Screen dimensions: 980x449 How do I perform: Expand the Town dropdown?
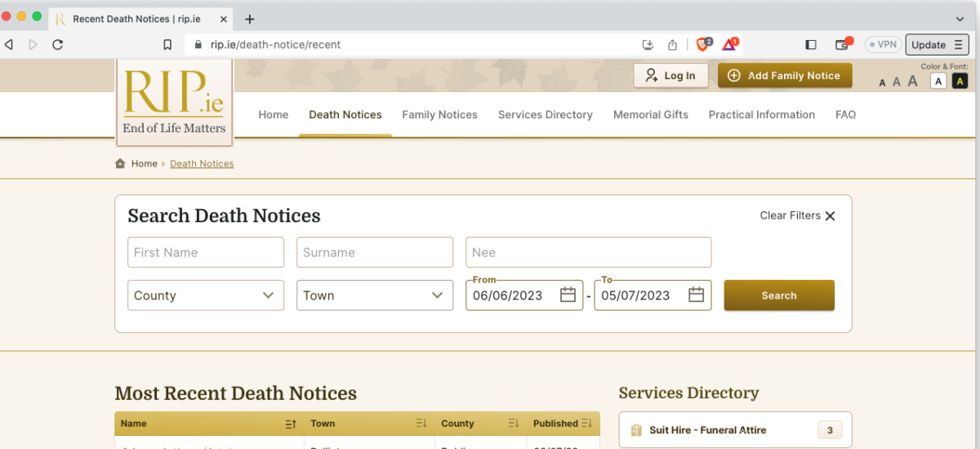click(x=375, y=296)
